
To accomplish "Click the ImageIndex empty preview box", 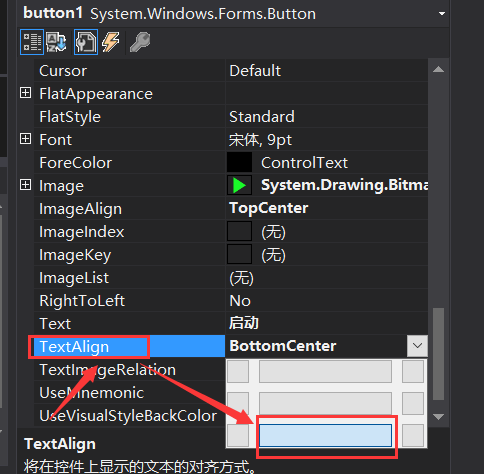I will pos(239,231).
